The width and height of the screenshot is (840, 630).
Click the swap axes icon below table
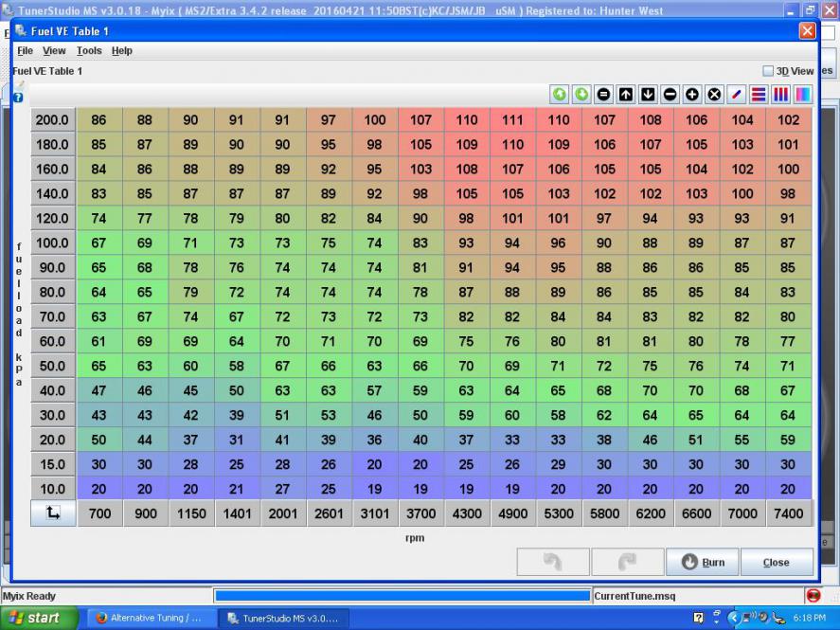[53, 513]
